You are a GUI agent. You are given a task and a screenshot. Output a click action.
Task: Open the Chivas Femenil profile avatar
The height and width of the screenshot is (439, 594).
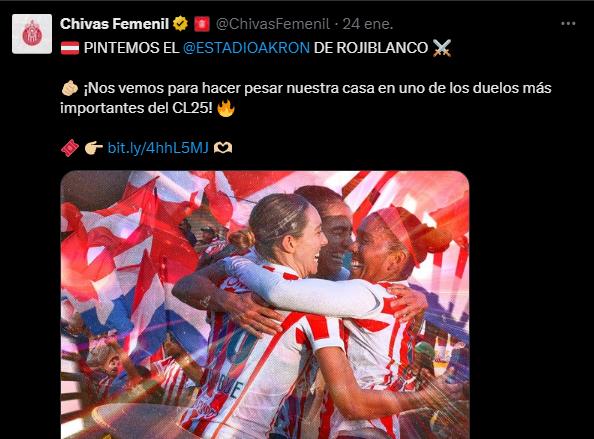(x=32, y=34)
